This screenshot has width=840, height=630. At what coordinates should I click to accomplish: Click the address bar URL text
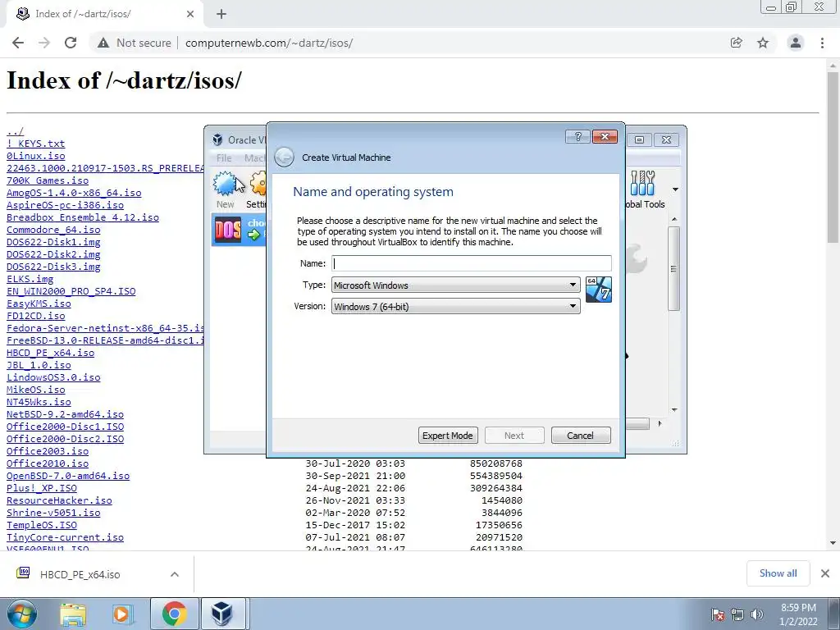point(269,43)
